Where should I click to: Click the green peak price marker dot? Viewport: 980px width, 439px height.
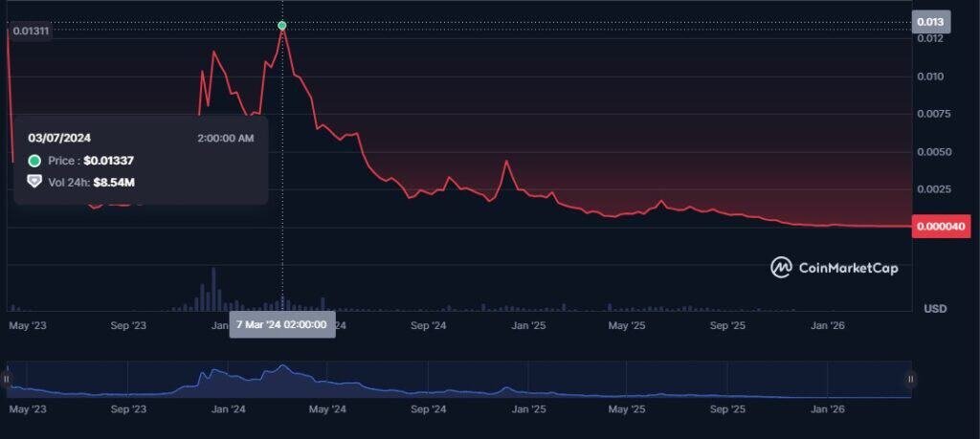click(x=282, y=26)
